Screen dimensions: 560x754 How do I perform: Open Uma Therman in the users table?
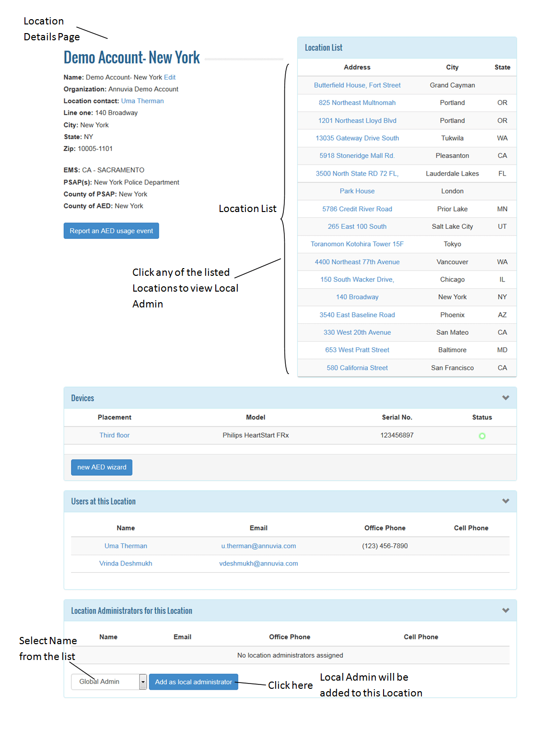[x=126, y=546]
